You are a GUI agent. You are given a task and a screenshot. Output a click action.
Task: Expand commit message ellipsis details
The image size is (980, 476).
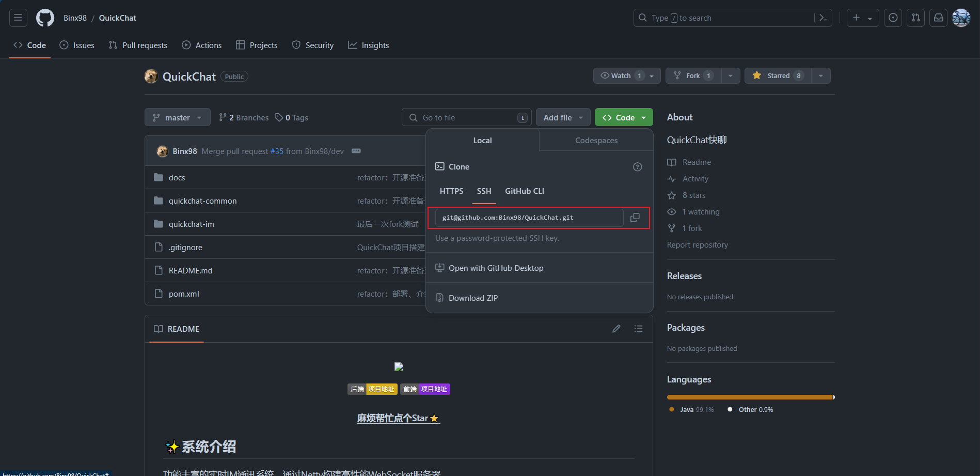356,151
